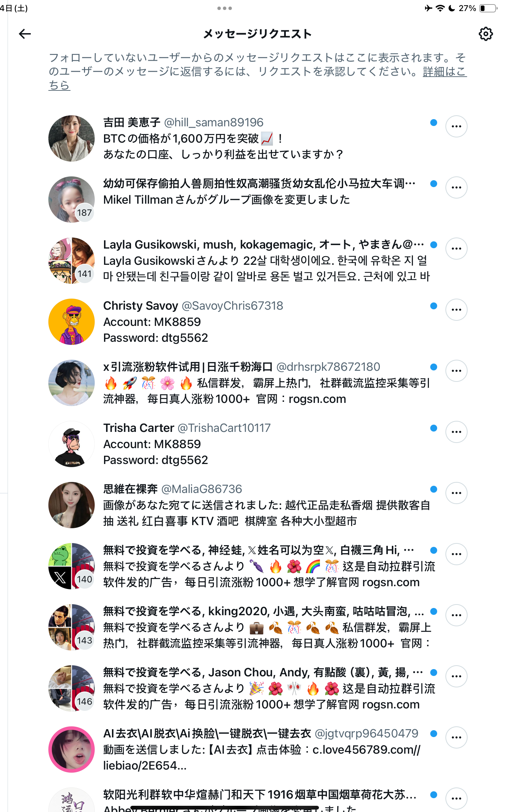508x812 pixels.
Task: Open more options for 吉田 美恵子 message
Action: [456, 126]
